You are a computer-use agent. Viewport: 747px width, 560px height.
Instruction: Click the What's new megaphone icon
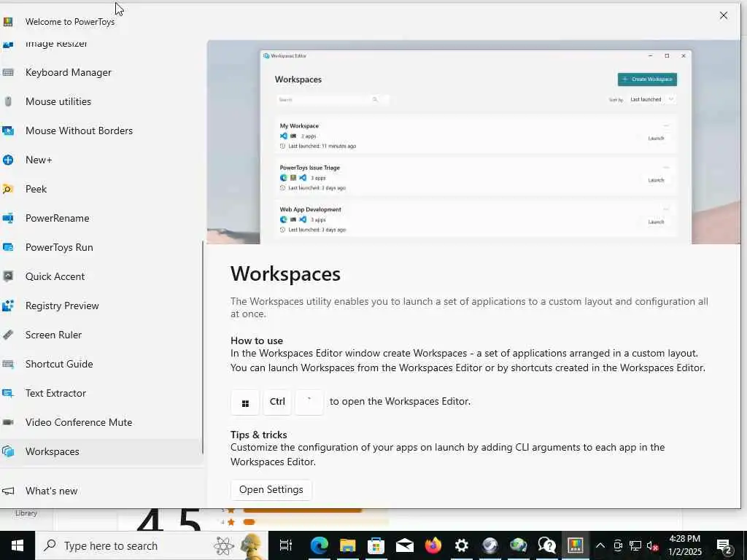pyautogui.click(x=8, y=491)
